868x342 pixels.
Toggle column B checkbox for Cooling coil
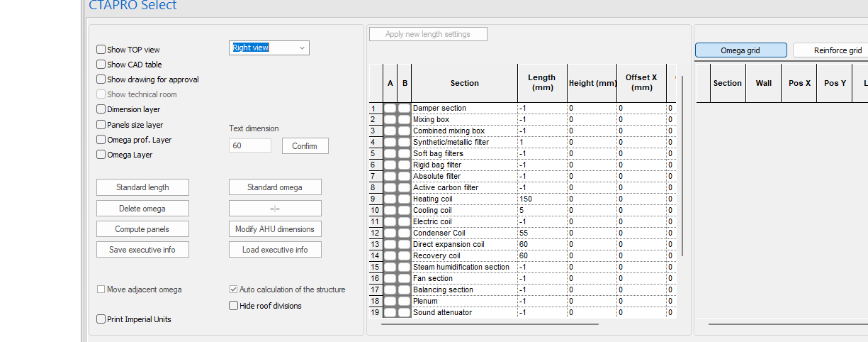click(404, 211)
